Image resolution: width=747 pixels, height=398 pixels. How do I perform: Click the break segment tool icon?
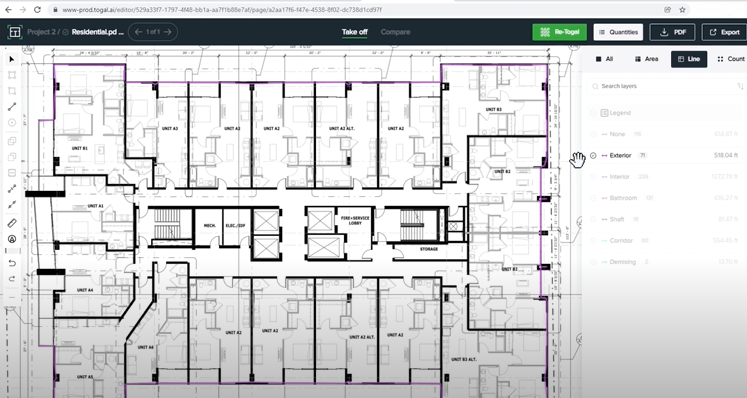pyautogui.click(x=12, y=204)
